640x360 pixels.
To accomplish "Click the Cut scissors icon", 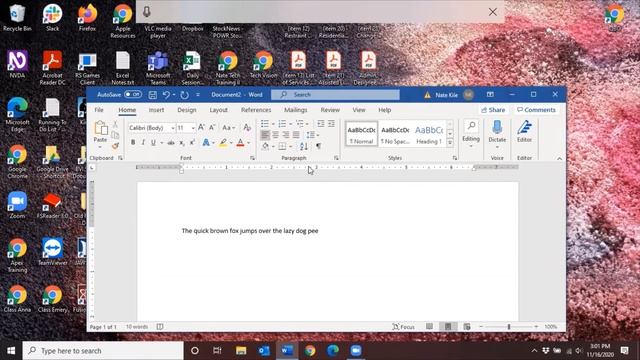I will coord(115,124).
